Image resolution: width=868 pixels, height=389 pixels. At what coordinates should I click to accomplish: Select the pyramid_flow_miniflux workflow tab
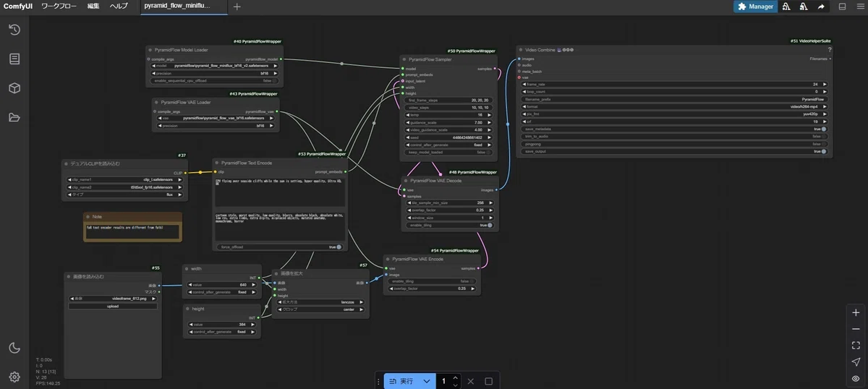point(184,7)
